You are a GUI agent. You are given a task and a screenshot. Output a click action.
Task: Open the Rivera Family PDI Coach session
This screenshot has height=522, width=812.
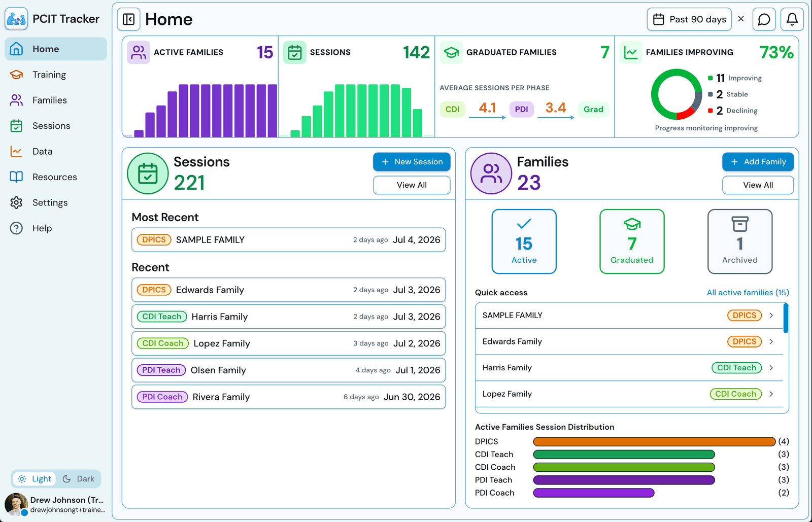(x=289, y=397)
